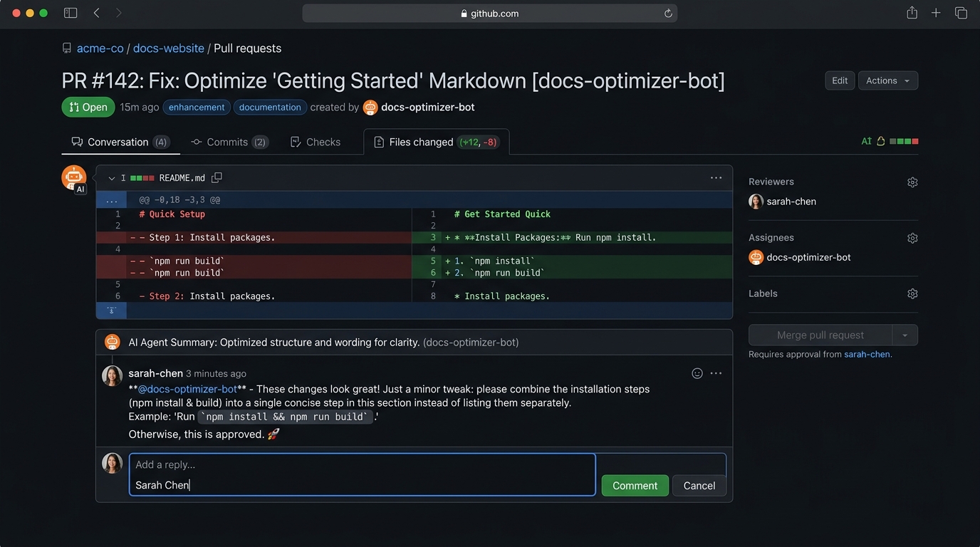Expand hidden lines below the diff

112,311
